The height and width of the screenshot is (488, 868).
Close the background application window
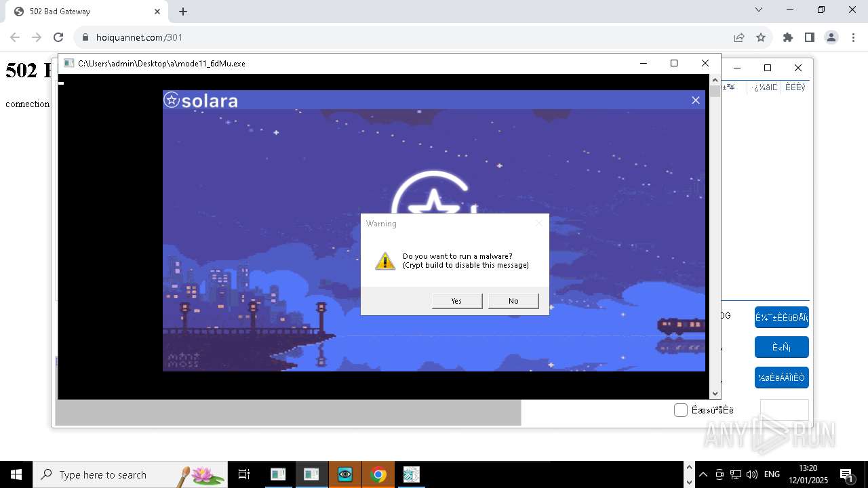coord(798,68)
